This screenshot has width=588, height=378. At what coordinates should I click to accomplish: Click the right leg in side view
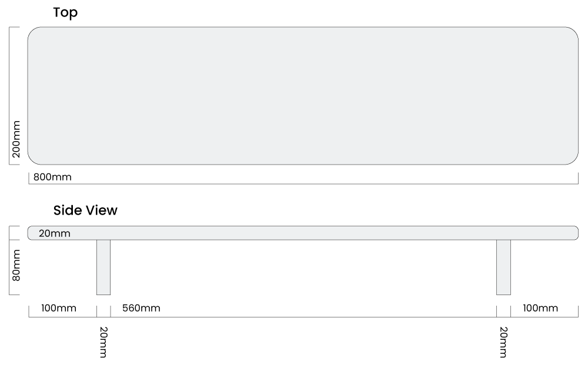[x=504, y=267]
